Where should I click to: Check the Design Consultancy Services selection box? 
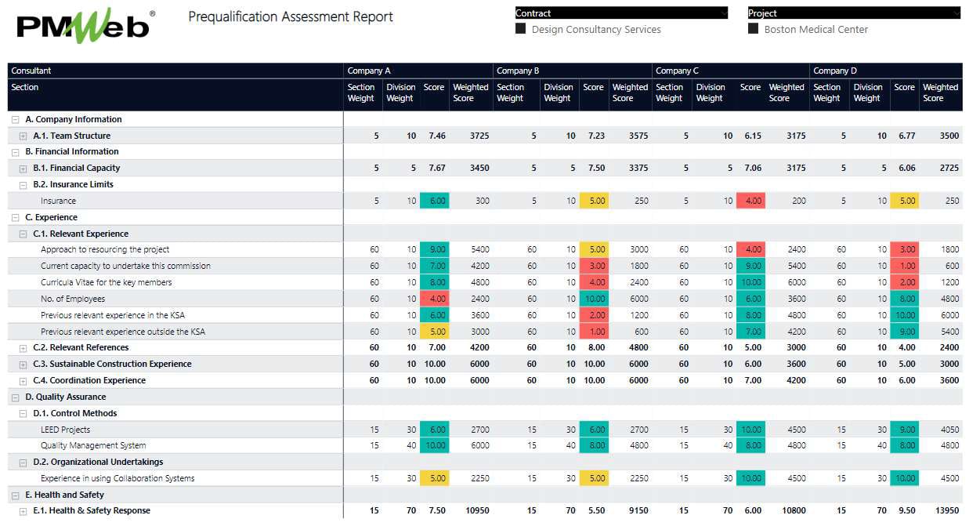coord(520,29)
